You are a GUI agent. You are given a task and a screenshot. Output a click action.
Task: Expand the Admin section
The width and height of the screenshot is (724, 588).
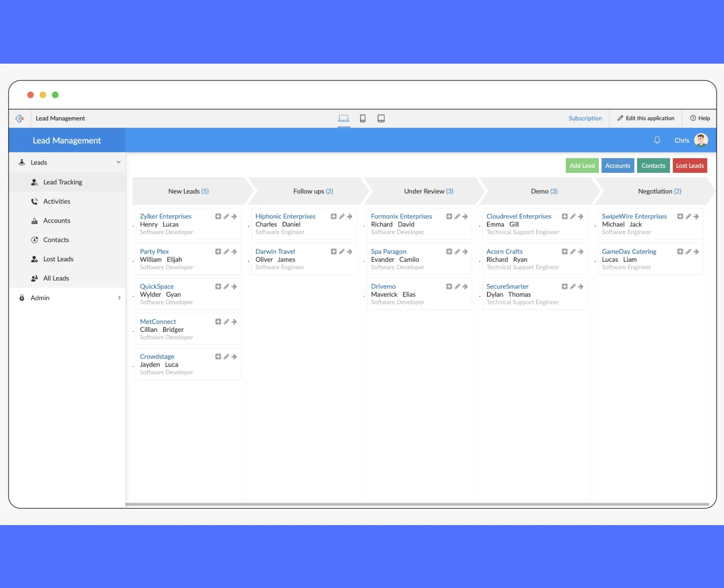[x=119, y=298]
